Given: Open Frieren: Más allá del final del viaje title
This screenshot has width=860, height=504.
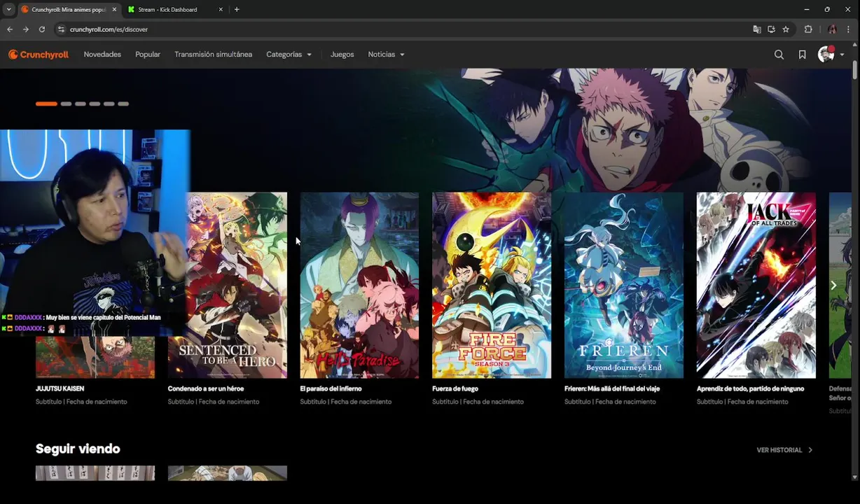Looking at the screenshot, I should pyautogui.click(x=612, y=388).
